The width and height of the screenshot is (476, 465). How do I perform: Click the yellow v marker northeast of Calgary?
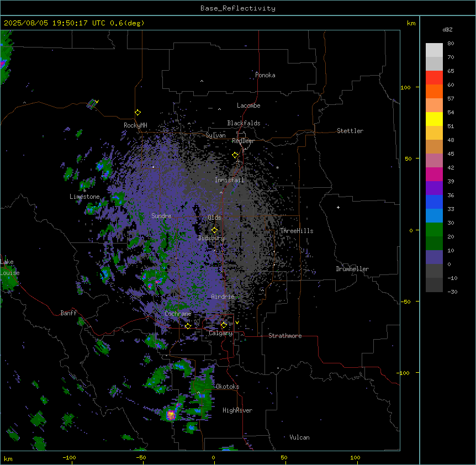point(237,323)
